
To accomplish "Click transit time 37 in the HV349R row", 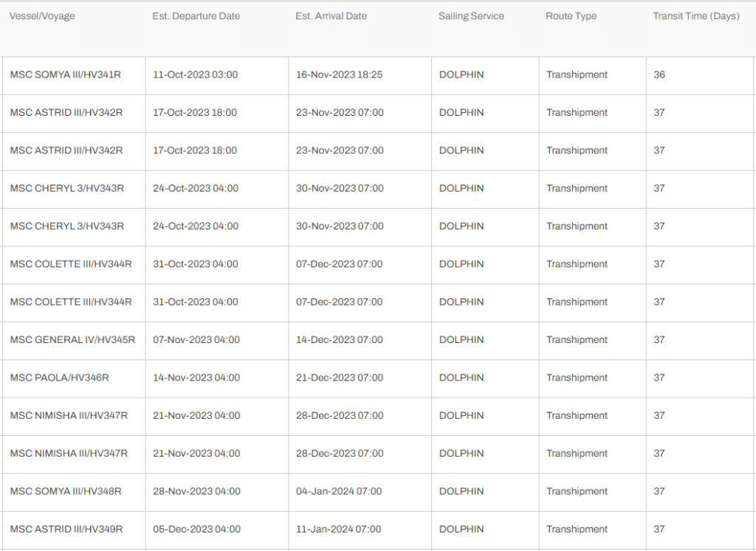I will 659,530.
